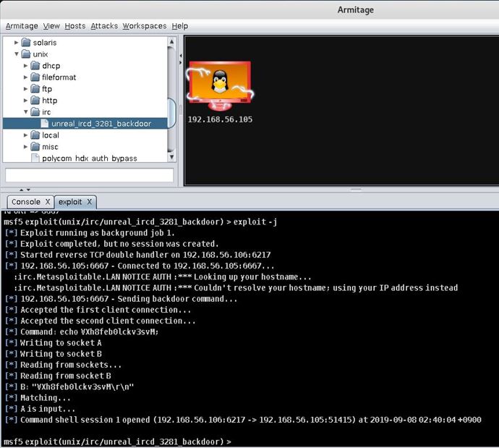Switch to the Console tab
Viewport: 499px width, 448px height.
(x=26, y=202)
